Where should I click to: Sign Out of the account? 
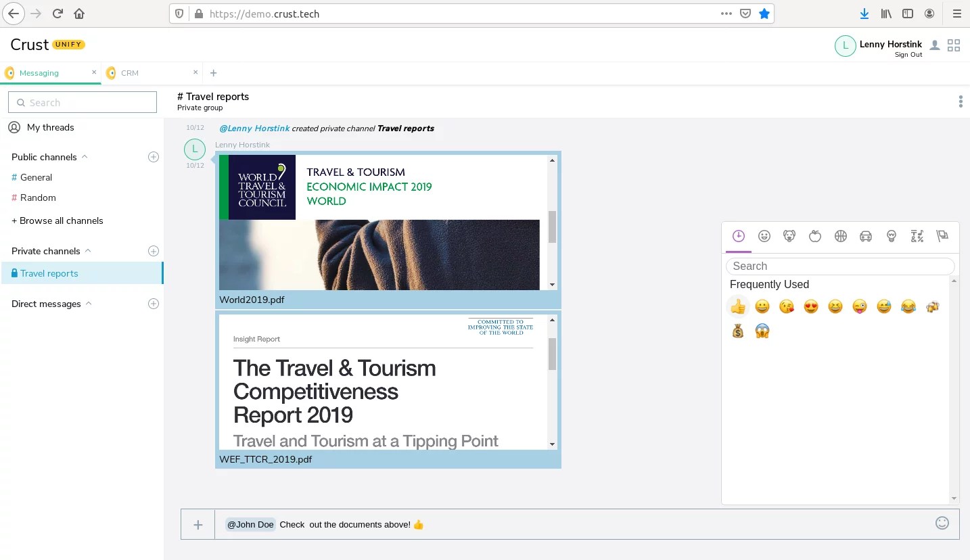[x=908, y=54]
